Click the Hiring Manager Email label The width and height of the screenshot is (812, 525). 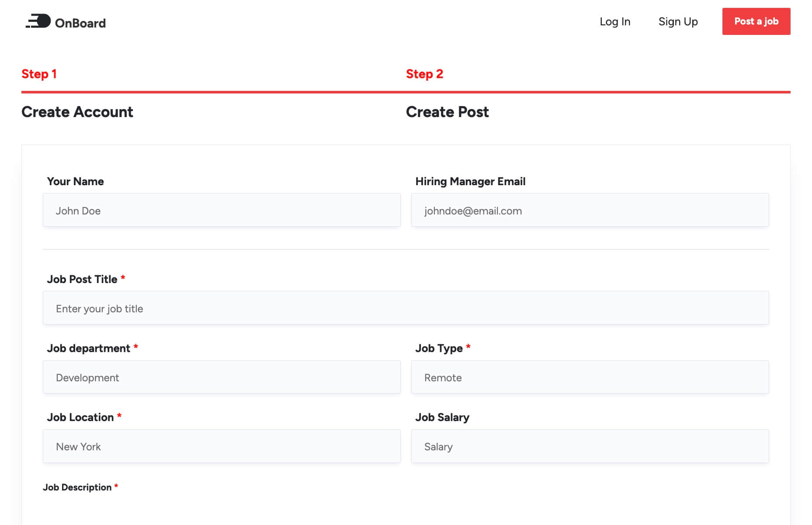tap(470, 181)
